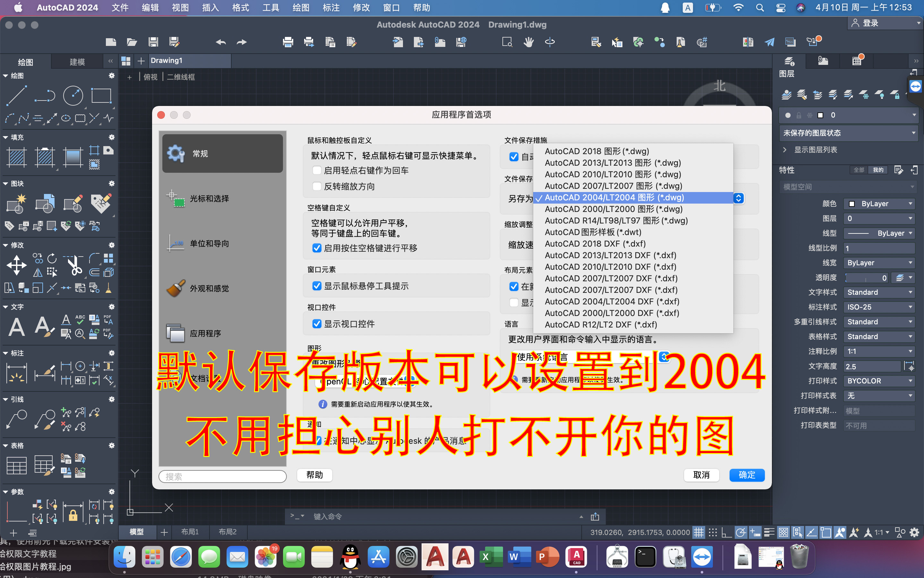Choose AutoCAD R12/LT2 DXF (*.dxf) option
The height and width of the screenshot is (578, 924).
pyautogui.click(x=633, y=325)
